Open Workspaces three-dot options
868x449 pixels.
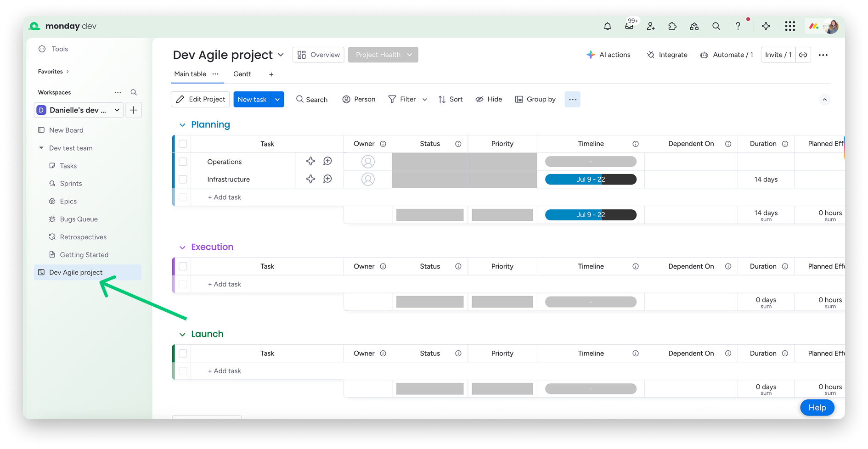(118, 92)
